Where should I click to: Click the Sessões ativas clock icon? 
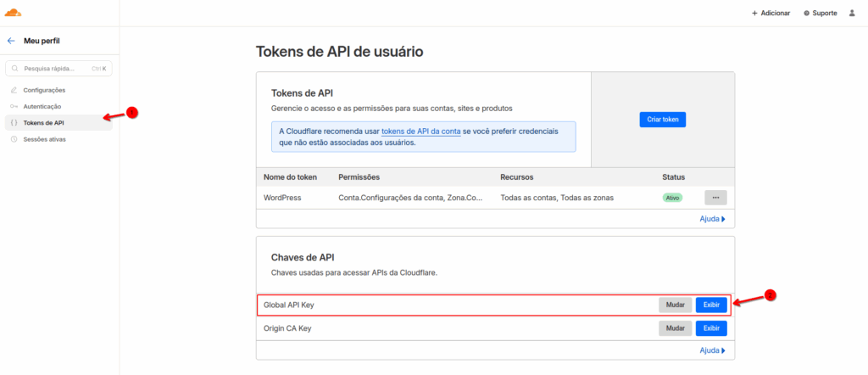14,139
